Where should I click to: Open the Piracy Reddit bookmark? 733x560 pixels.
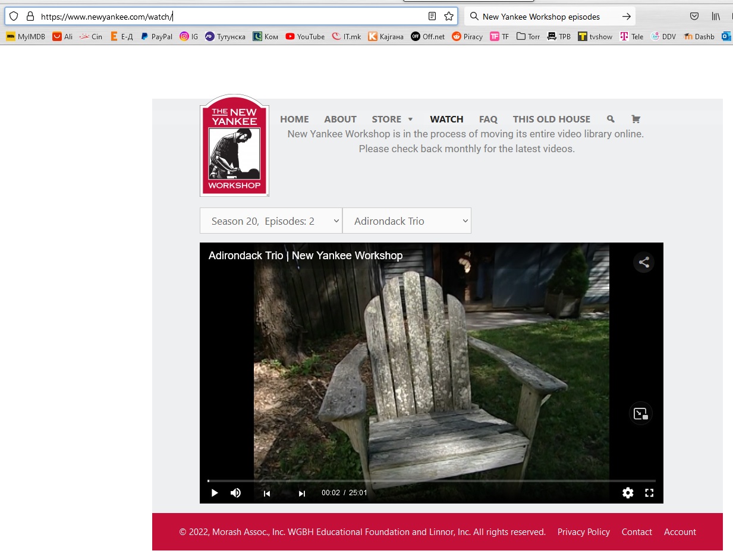pos(467,36)
